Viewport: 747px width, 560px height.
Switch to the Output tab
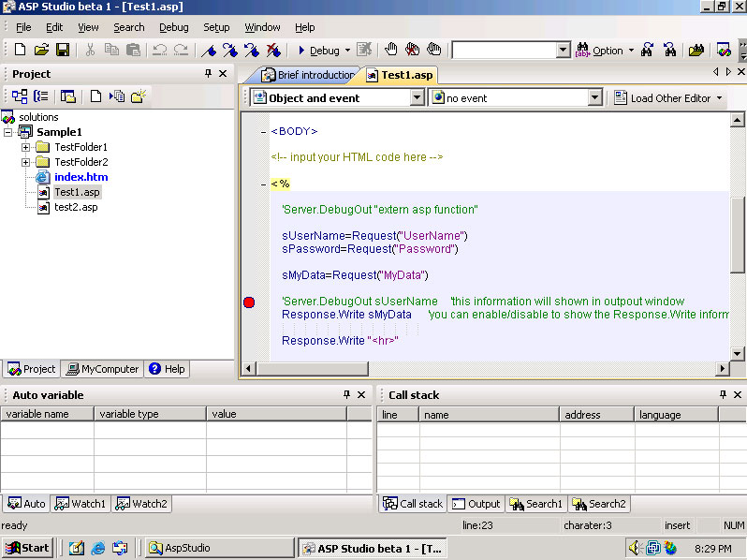pos(476,504)
